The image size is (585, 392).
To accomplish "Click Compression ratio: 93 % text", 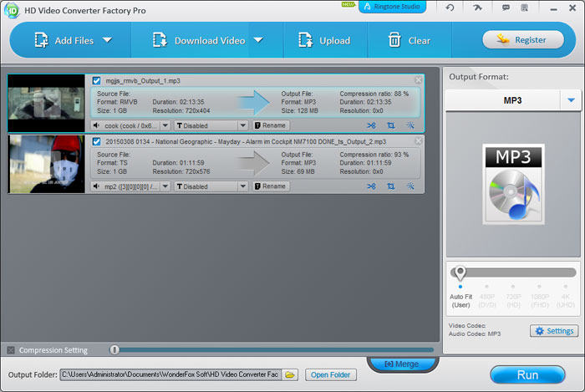I will [x=374, y=155].
